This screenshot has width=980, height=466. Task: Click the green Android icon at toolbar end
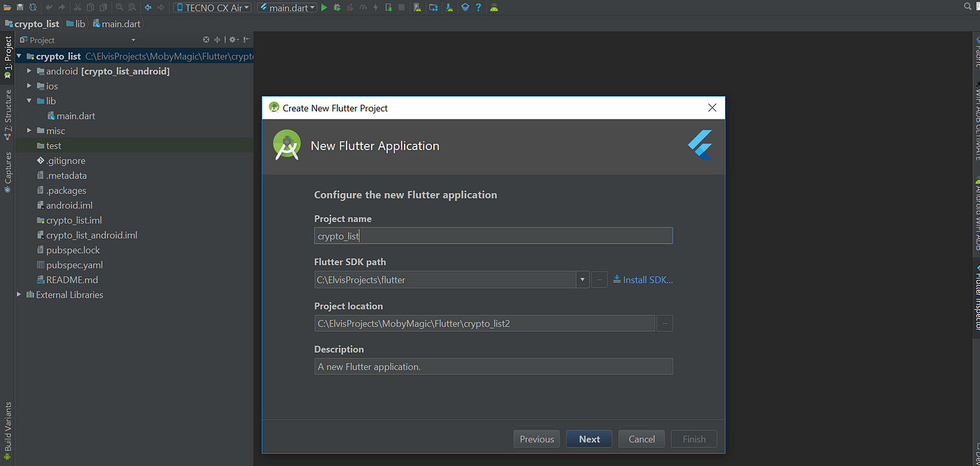click(x=494, y=7)
